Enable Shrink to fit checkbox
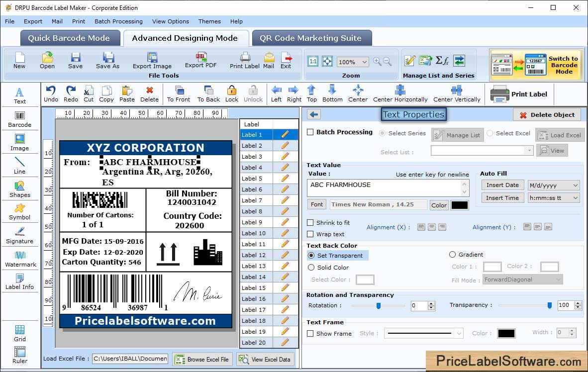 [310, 223]
